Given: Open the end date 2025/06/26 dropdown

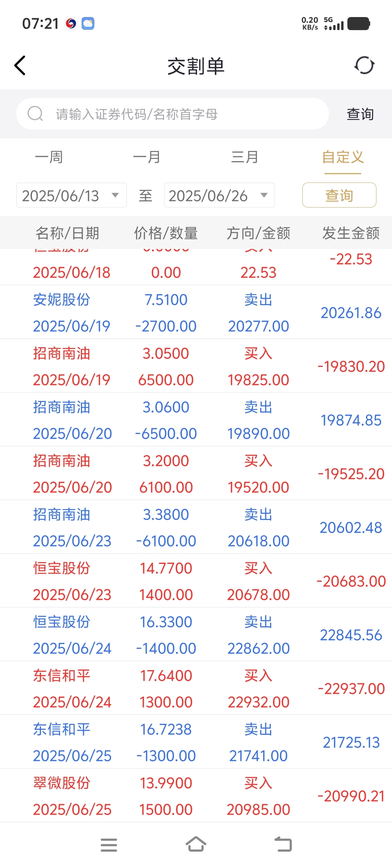Looking at the screenshot, I should [219, 195].
